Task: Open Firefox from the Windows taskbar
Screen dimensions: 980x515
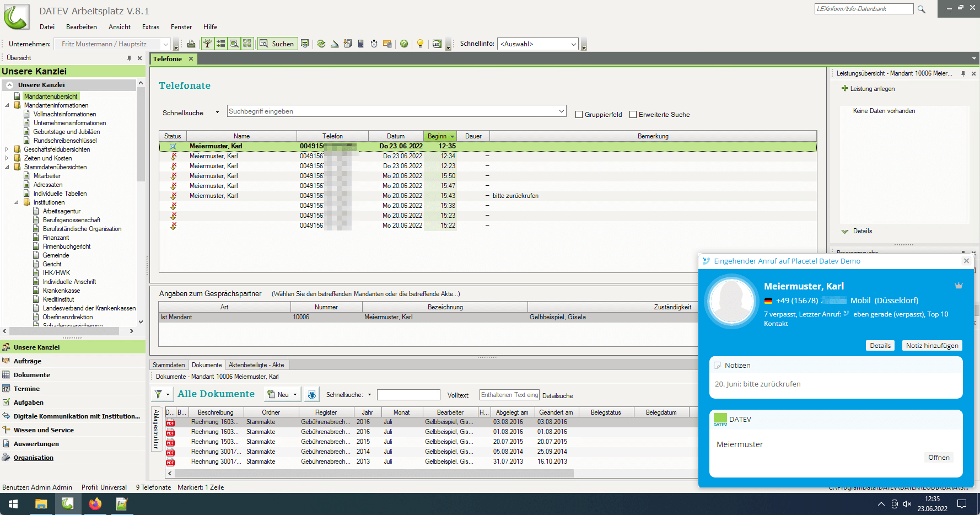Action: point(95,504)
